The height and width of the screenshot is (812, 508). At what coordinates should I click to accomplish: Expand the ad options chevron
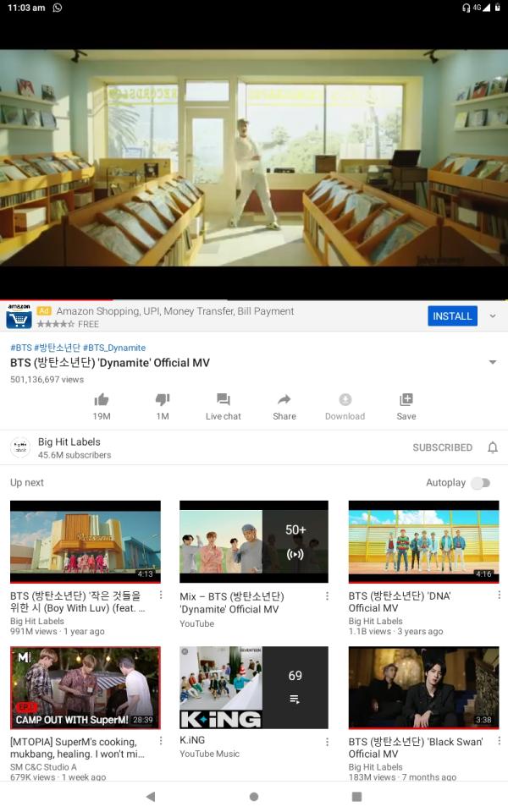tap(493, 315)
